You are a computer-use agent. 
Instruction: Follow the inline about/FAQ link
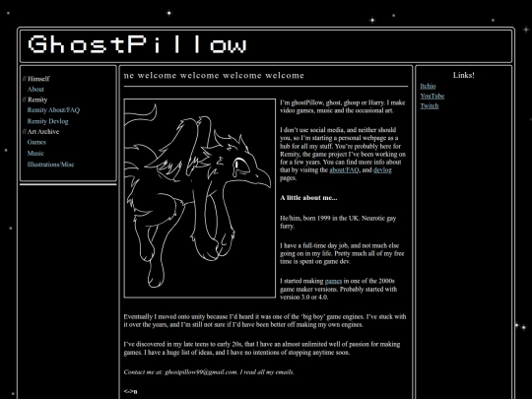[x=344, y=170]
